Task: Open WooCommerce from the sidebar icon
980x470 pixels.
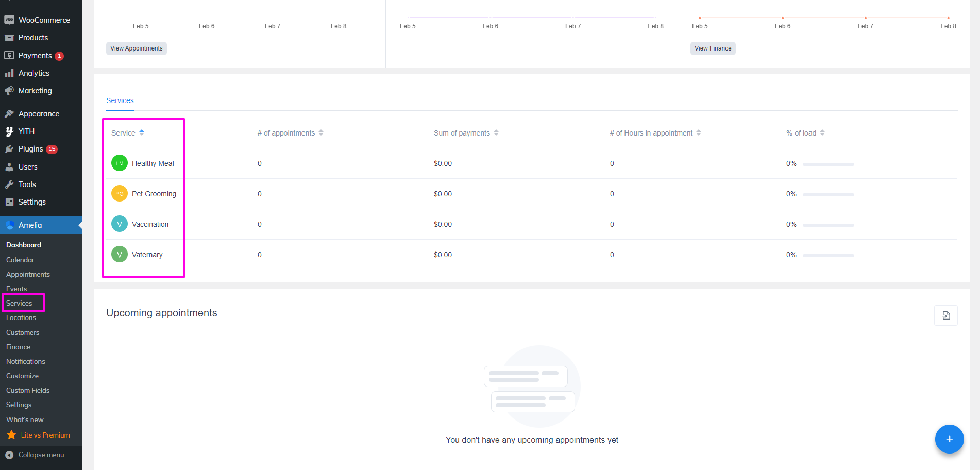Action: 9,20
